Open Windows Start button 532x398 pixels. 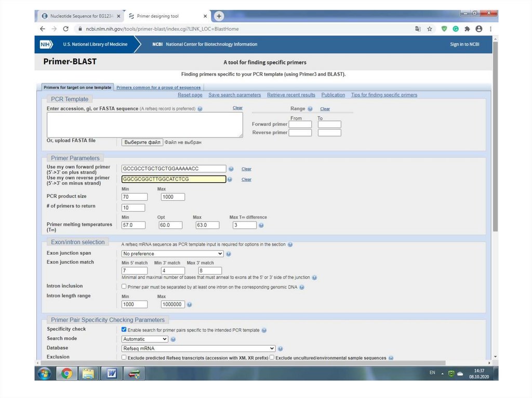[44, 374]
